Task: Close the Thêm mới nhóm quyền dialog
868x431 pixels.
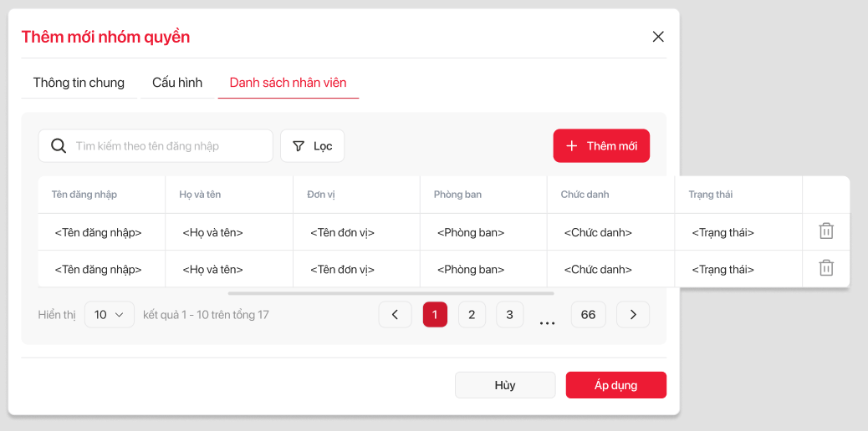Action: 658,37
